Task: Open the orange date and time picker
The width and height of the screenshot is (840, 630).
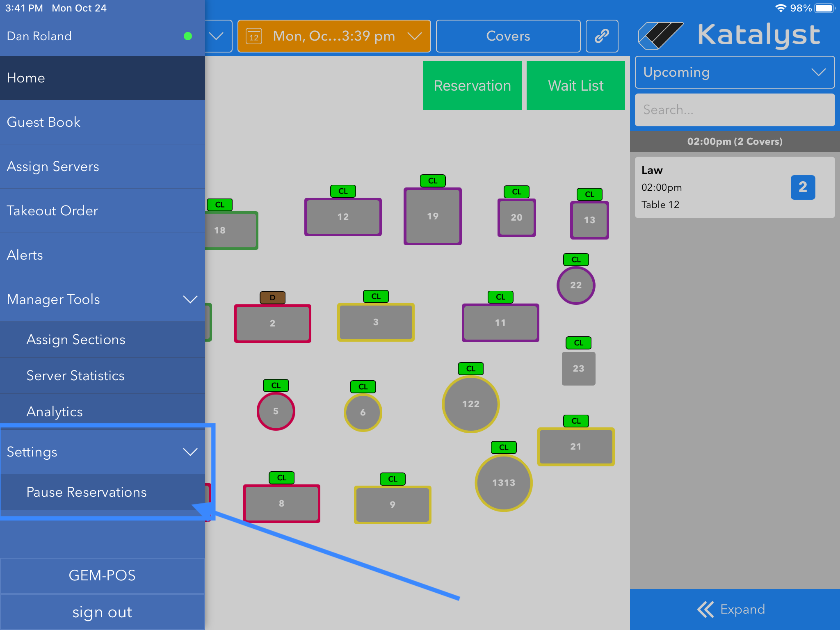Action: [334, 36]
